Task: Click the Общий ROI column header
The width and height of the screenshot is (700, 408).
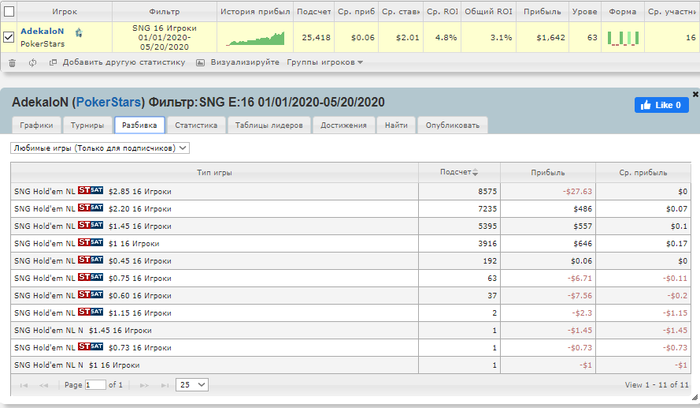Action: [x=488, y=12]
